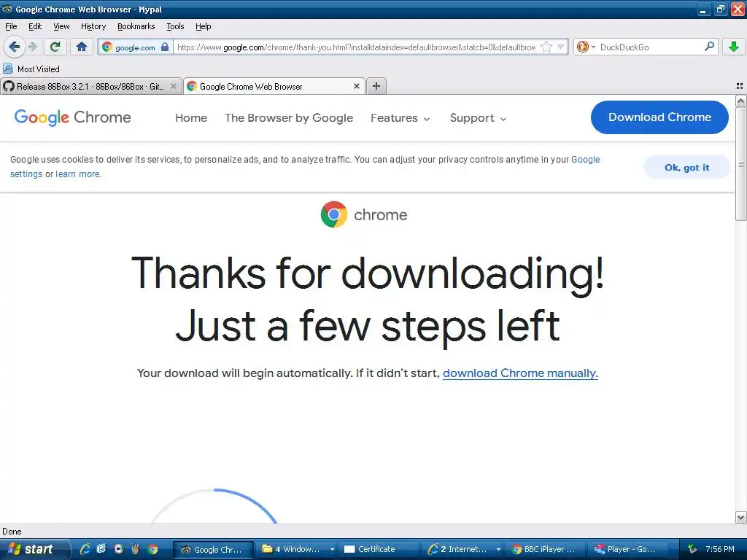The width and height of the screenshot is (747, 560).
Task: Open the Certificate taskbar button
Action: [379, 550]
